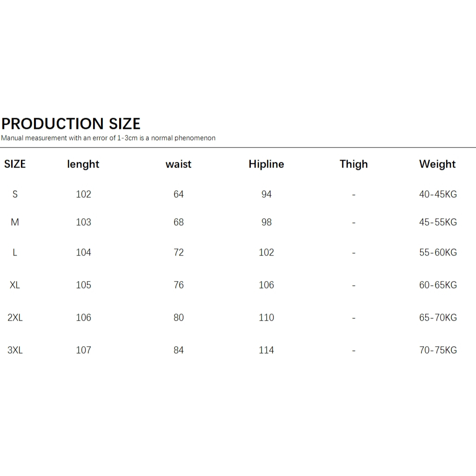Screen dimensions: 476x476
Task: Click the lenght column header
Action: (83, 164)
